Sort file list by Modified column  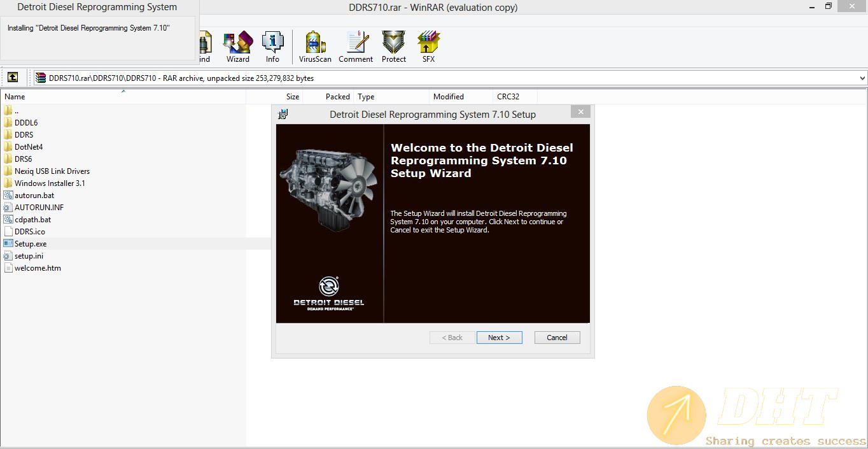coord(461,97)
